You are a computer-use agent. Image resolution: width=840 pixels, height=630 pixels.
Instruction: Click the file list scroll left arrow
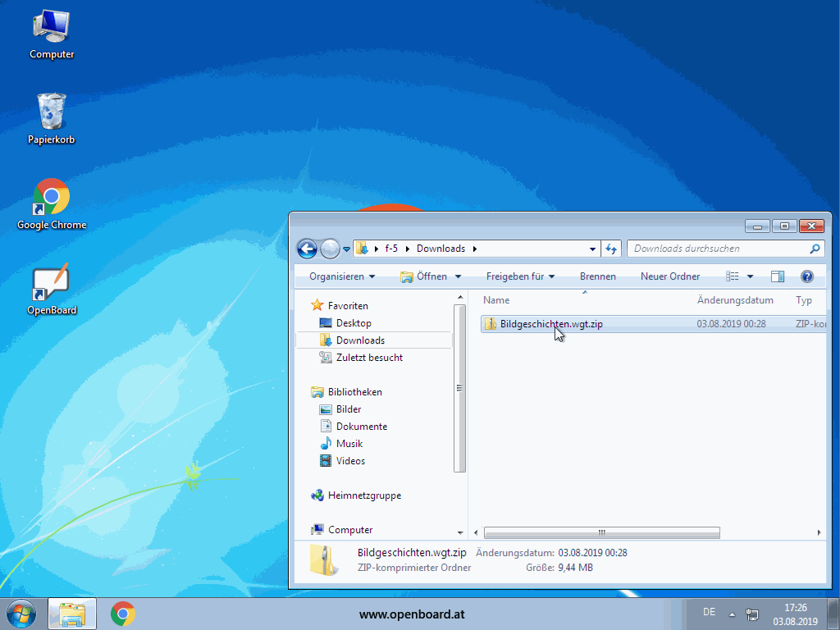477,532
